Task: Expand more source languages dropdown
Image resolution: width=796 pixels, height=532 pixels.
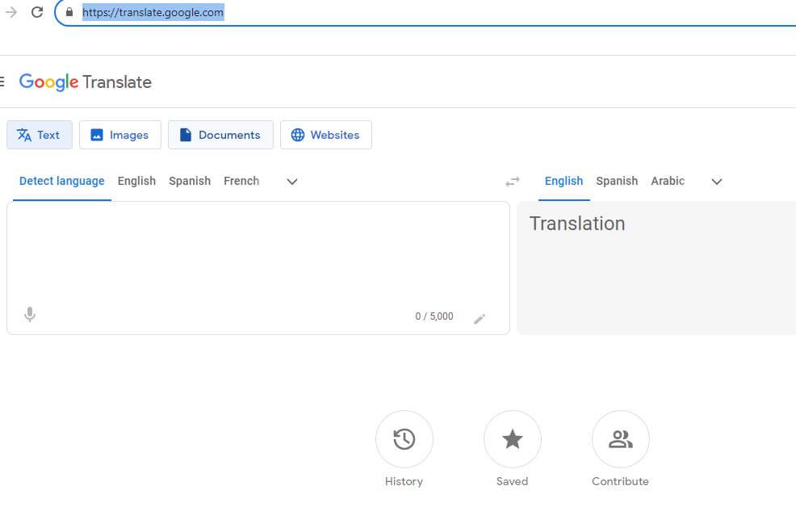Action: pyautogui.click(x=291, y=182)
